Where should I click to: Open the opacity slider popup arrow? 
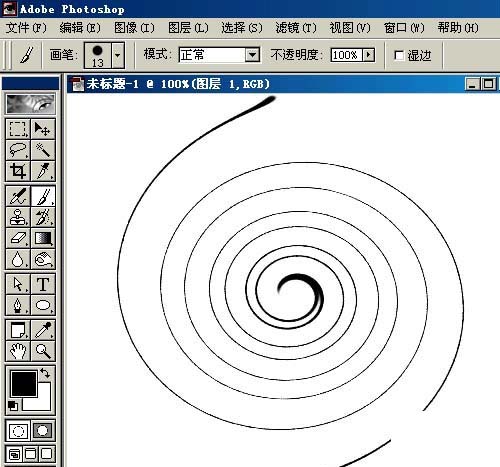tap(368, 55)
